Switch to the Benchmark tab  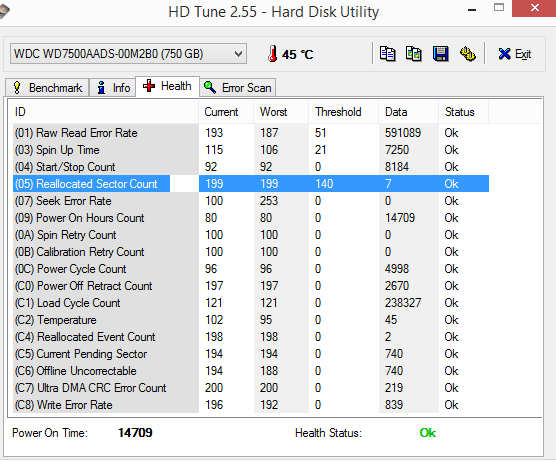[47, 88]
